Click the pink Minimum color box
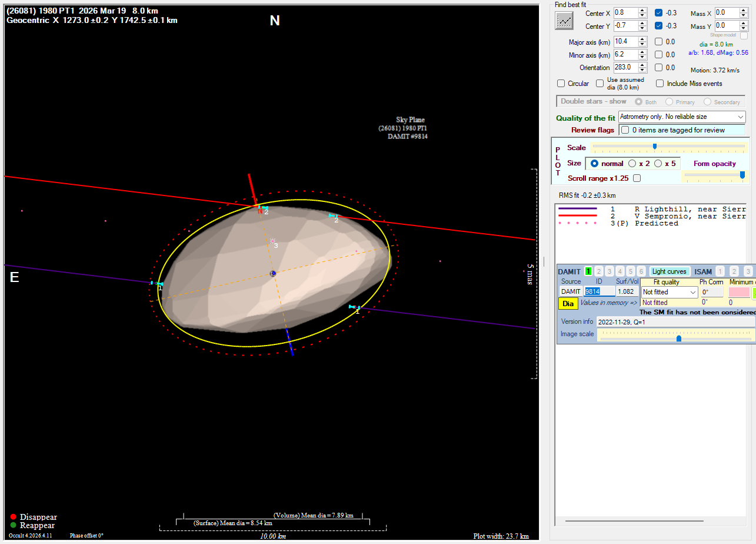 coord(739,292)
